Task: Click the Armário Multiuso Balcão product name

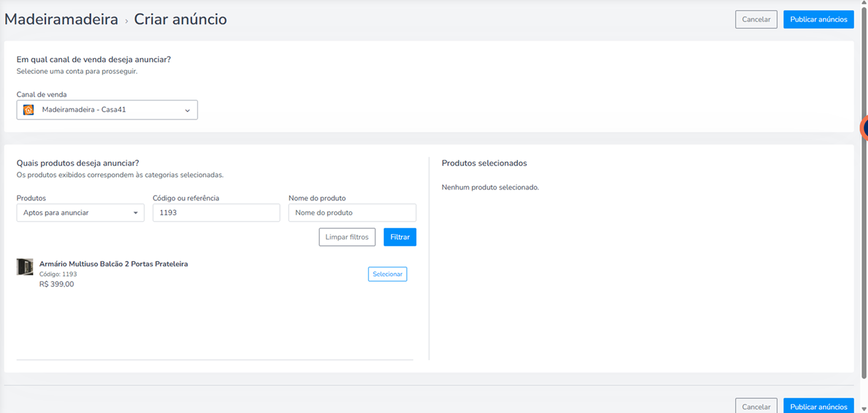Action: (113, 264)
